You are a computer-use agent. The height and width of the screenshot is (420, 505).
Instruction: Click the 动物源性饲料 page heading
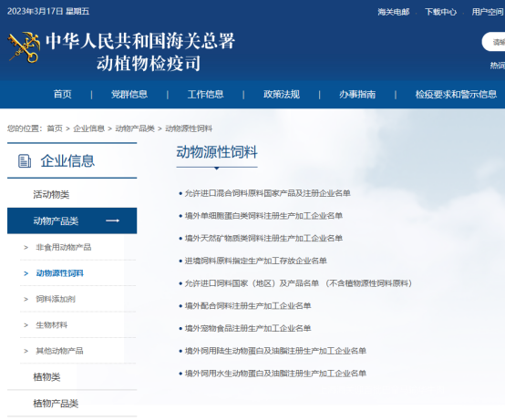(x=217, y=152)
